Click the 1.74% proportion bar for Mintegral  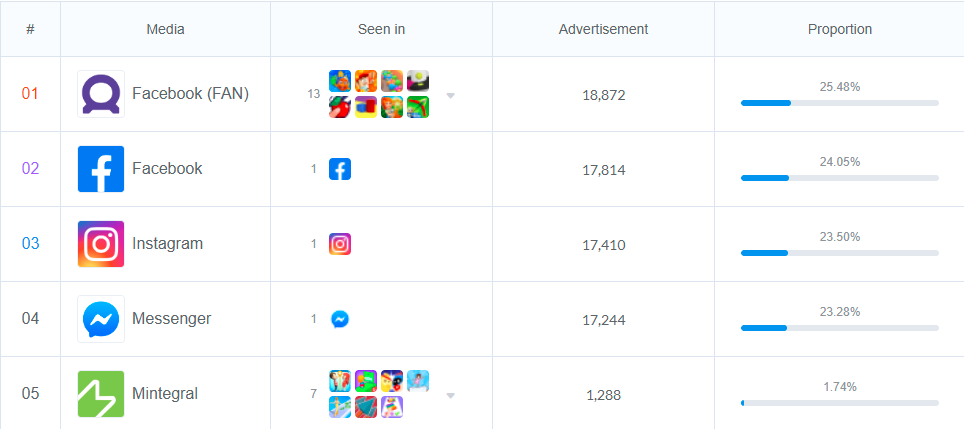[x=839, y=403]
